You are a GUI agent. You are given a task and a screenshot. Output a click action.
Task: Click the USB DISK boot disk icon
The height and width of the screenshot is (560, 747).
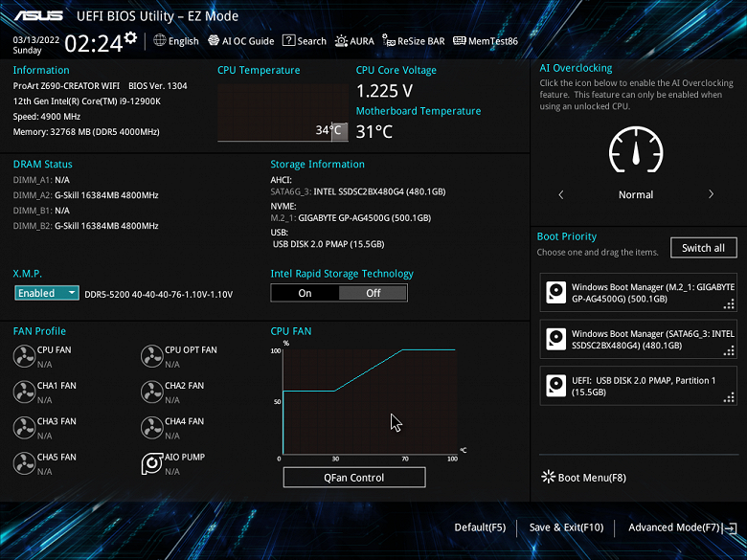click(x=556, y=386)
